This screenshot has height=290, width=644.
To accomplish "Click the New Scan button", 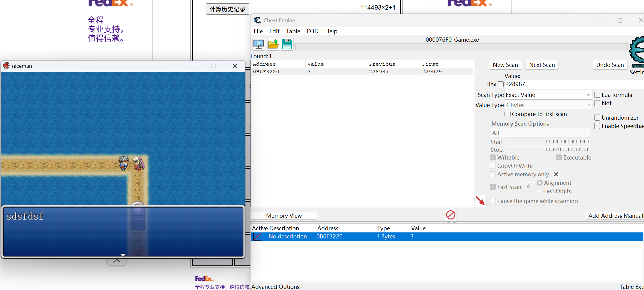I will [x=505, y=65].
